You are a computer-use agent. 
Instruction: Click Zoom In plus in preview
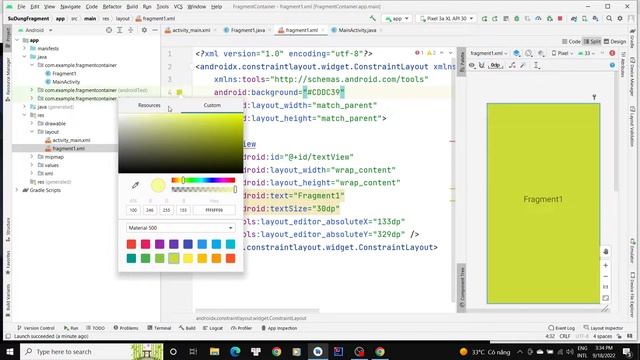pos(606,265)
